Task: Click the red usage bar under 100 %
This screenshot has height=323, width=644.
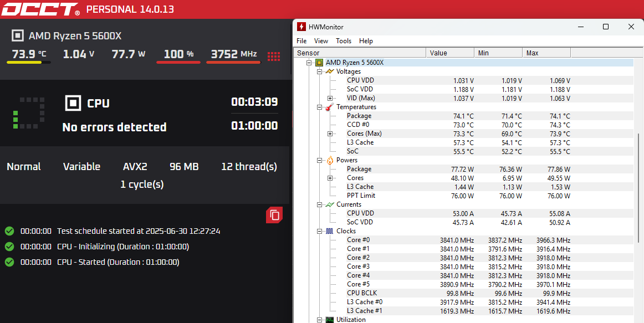Action: coord(178,63)
